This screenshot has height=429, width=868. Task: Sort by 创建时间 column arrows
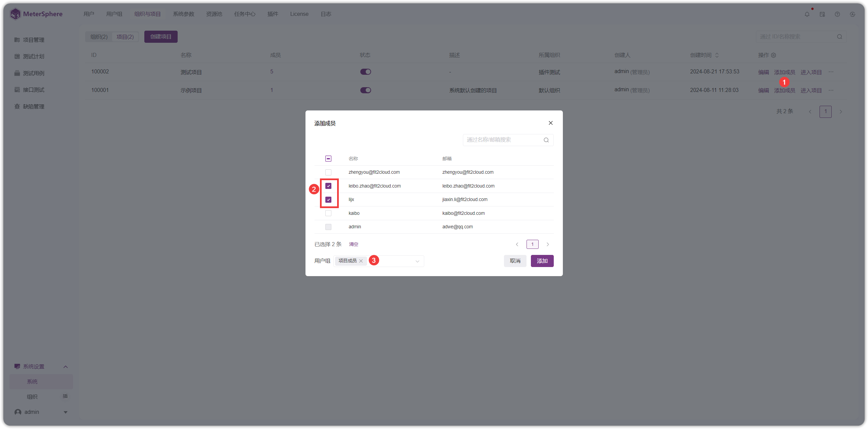tap(717, 55)
